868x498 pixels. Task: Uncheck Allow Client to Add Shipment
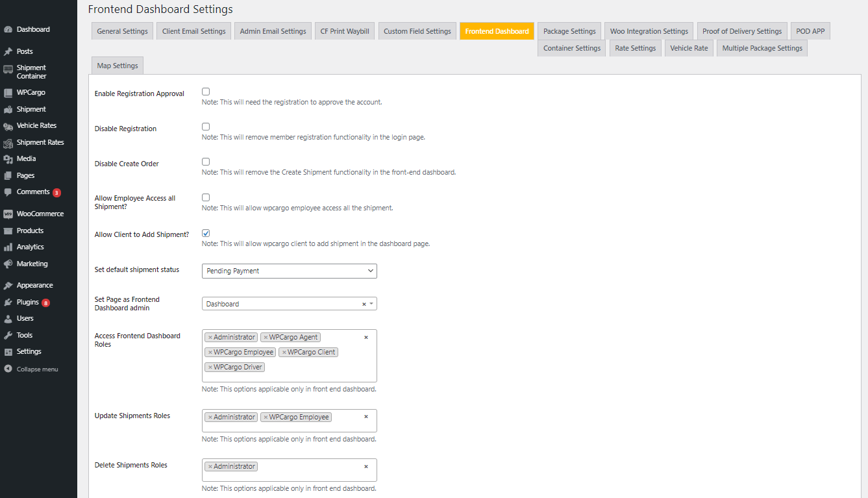(206, 233)
